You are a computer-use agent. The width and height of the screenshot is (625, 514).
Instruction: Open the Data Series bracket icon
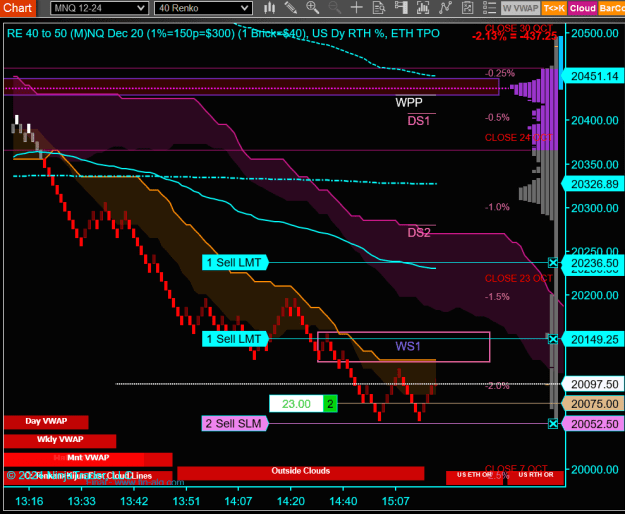(423, 8)
